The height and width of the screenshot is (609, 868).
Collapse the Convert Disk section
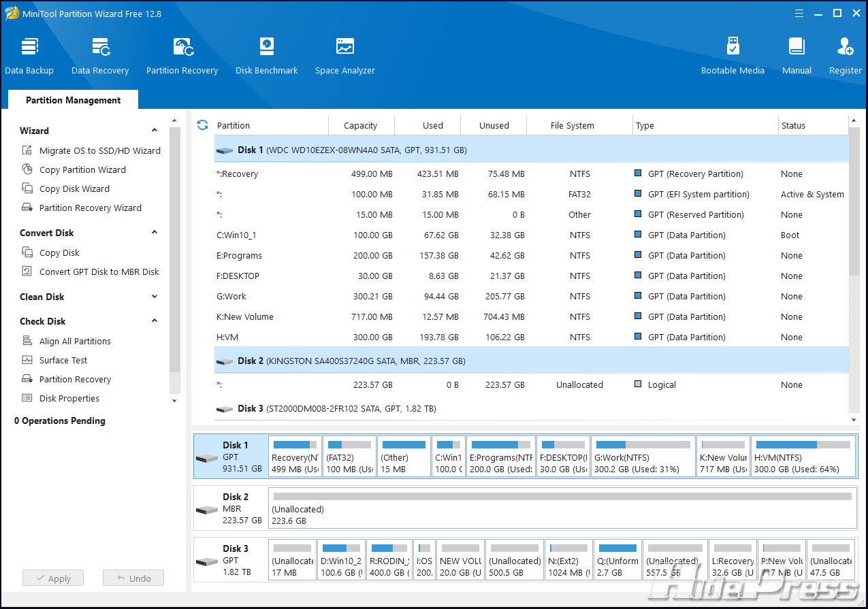pos(155,233)
